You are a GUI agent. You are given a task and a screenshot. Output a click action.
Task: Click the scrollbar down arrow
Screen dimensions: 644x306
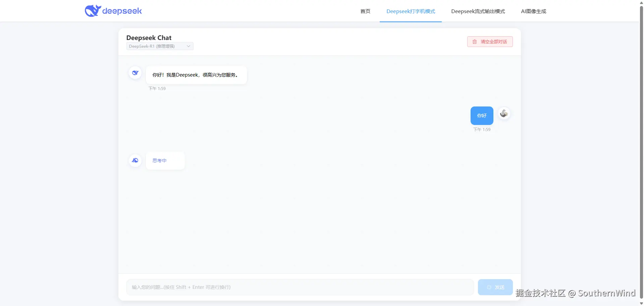coord(641,303)
